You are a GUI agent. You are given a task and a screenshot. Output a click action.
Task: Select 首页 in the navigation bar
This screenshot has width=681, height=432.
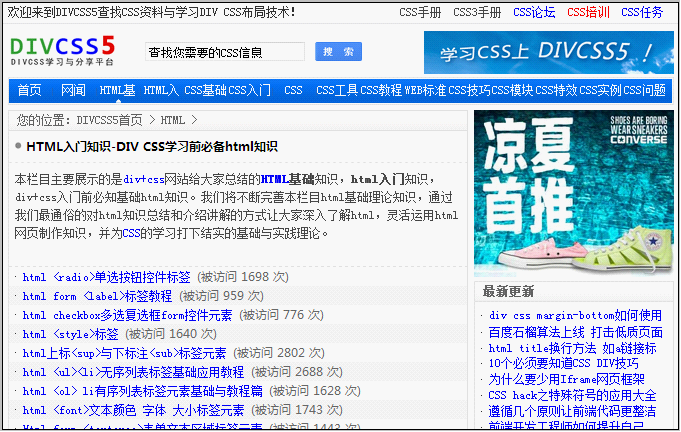click(x=30, y=90)
